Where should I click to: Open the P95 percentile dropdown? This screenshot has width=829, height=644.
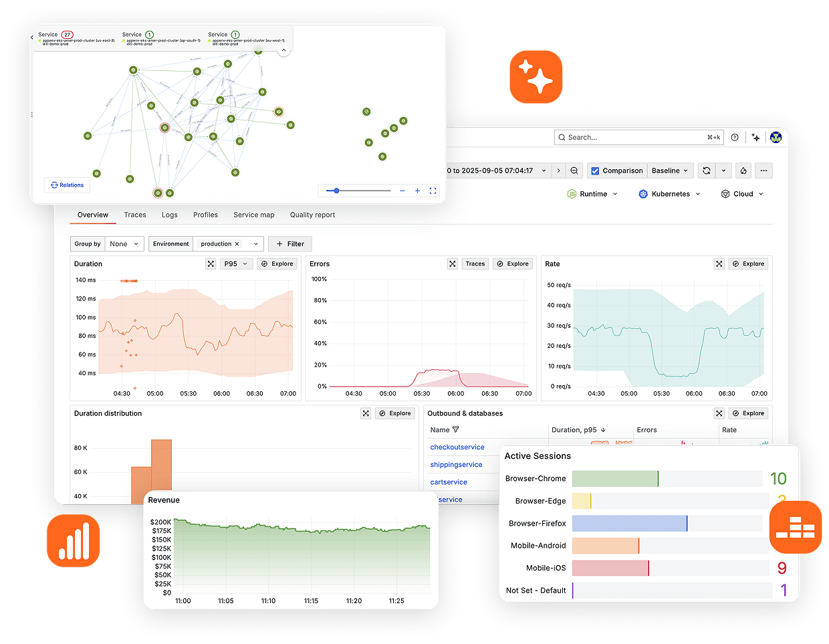coord(236,264)
